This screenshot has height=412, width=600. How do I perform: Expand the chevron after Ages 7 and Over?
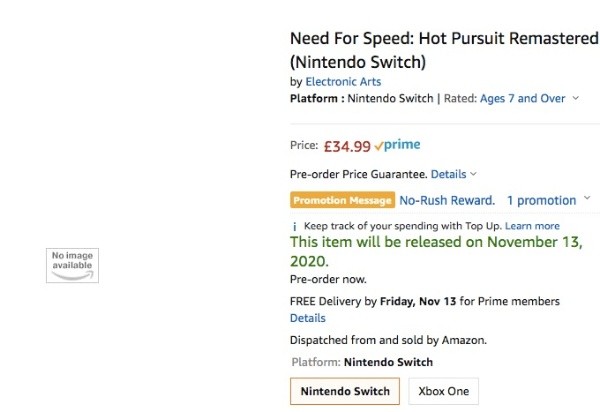[576, 98]
